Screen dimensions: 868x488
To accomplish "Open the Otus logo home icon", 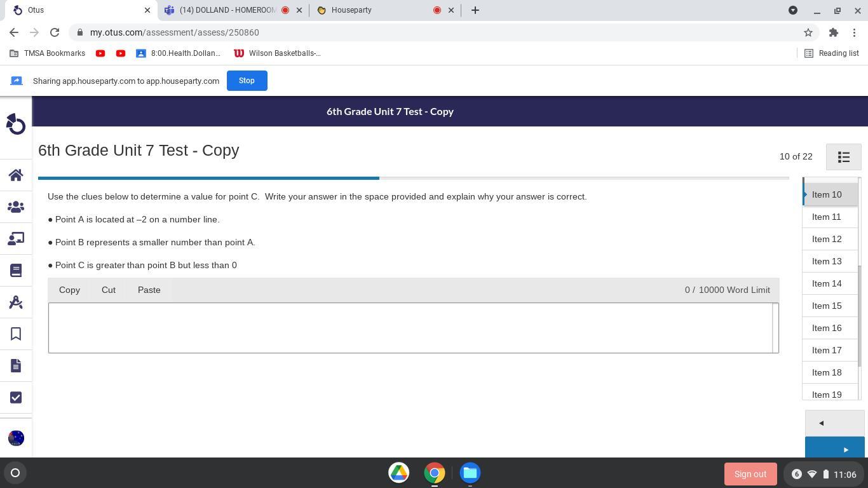I will 16,124.
